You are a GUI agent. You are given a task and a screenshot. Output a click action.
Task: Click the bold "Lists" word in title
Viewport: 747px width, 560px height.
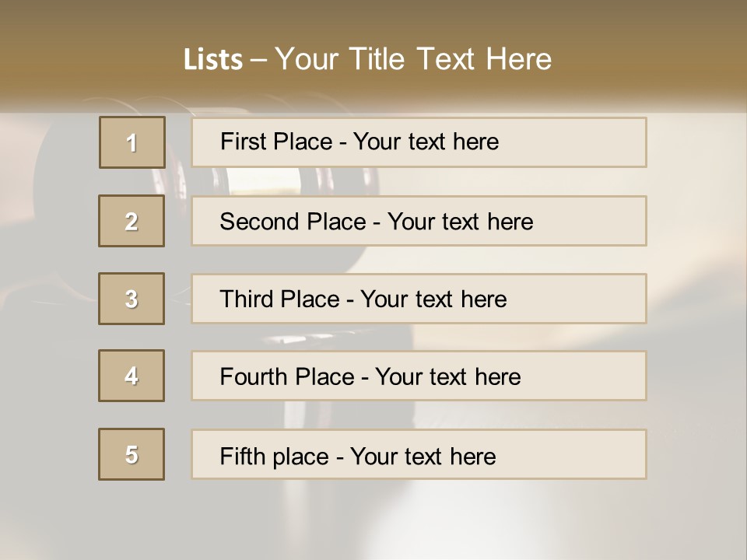point(213,60)
